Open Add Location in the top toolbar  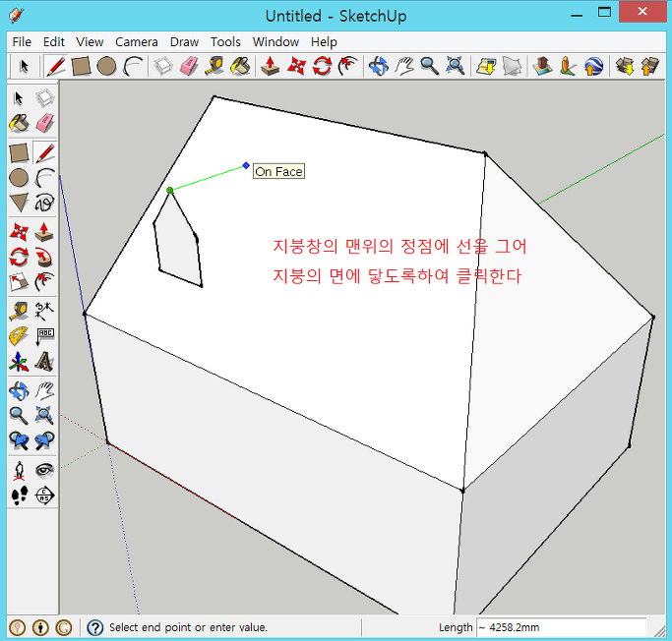(x=486, y=67)
